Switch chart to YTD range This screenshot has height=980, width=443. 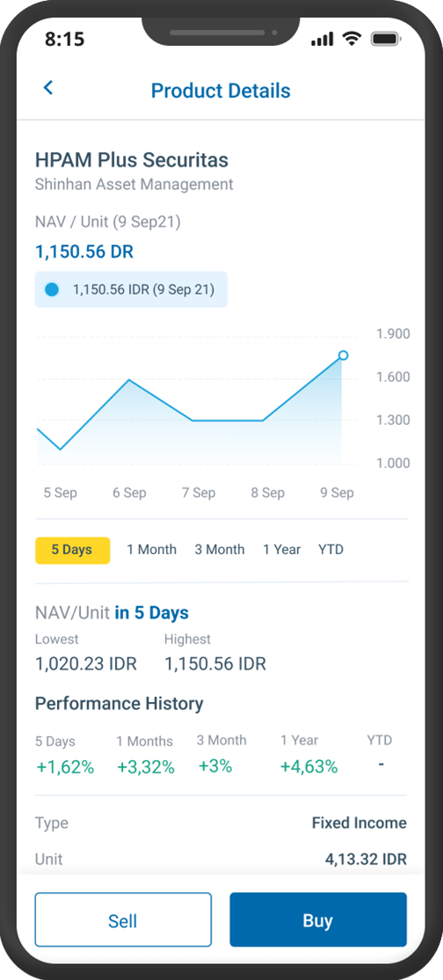pyautogui.click(x=330, y=550)
